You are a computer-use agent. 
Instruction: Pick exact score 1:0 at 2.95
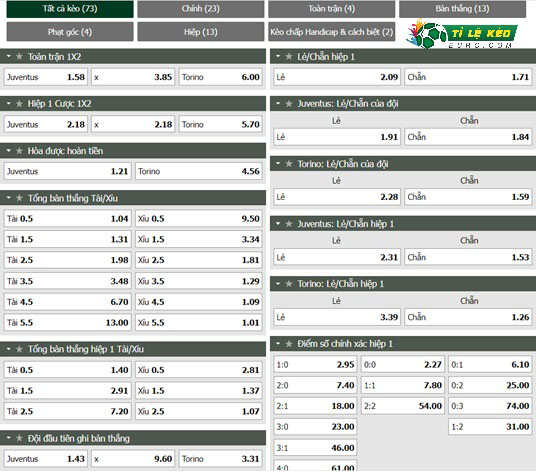[x=315, y=365]
